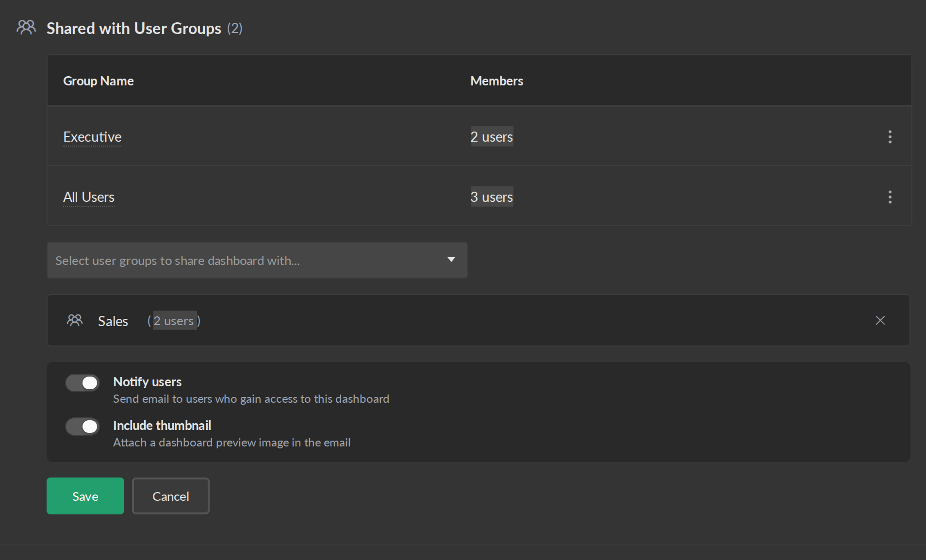Open the Executive row's three-dot menu
The image size is (926, 560).
click(x=890, y=137)
